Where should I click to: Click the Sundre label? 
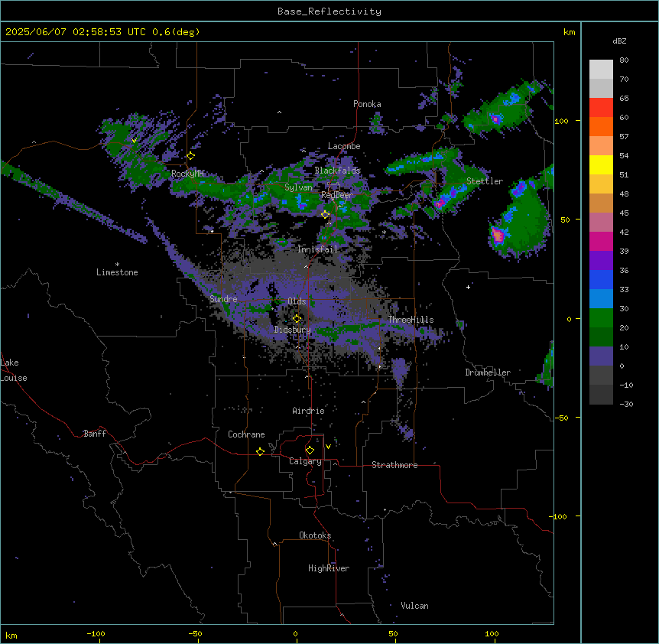coord(223,299)
